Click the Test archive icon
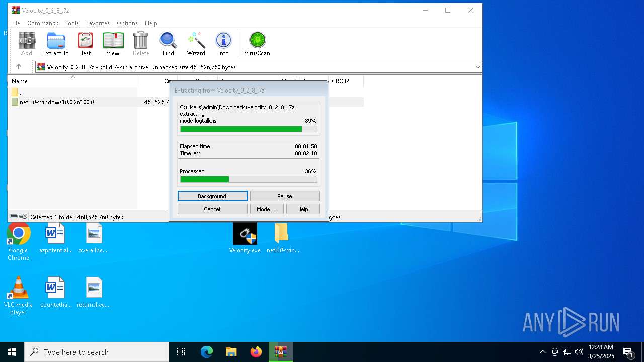 click(86, 44)
